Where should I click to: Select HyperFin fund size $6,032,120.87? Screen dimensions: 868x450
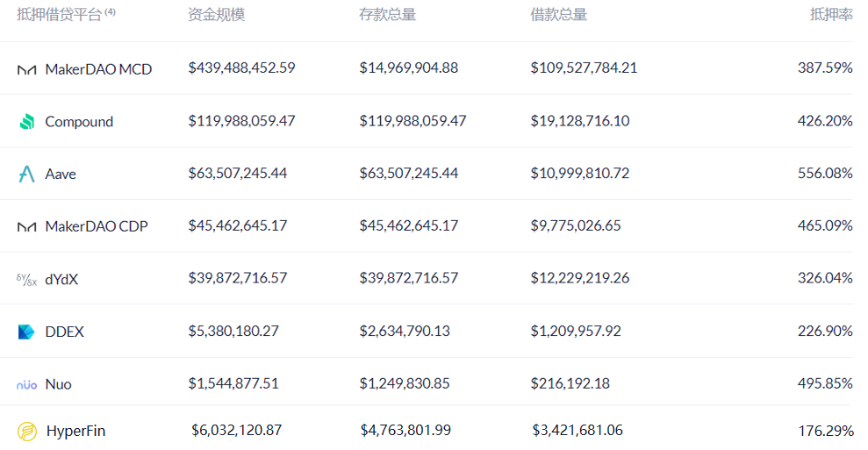click(x=236, y=430)
